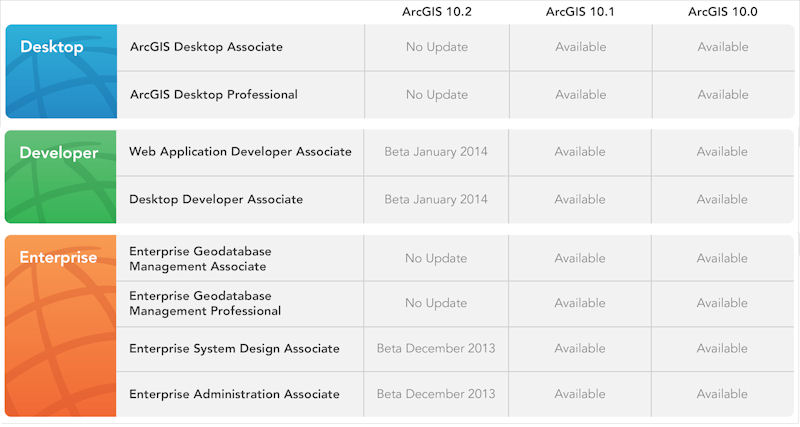Open the Enterprise Administration Associate entry

click(234, 394)
